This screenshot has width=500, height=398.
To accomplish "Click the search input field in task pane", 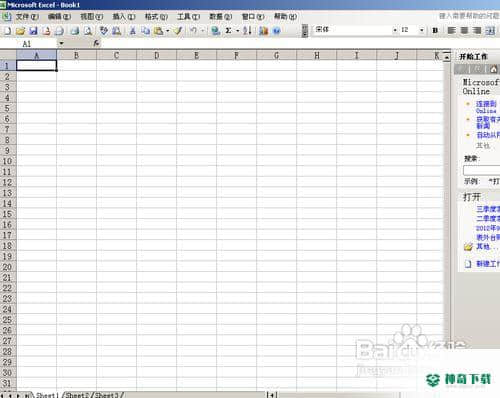I will [481, 171].
